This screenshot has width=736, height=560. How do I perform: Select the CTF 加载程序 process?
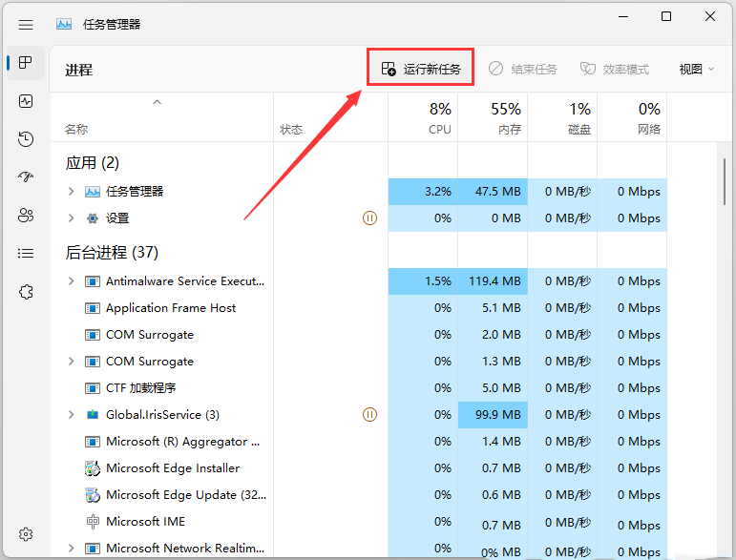(x=359, y=388)
